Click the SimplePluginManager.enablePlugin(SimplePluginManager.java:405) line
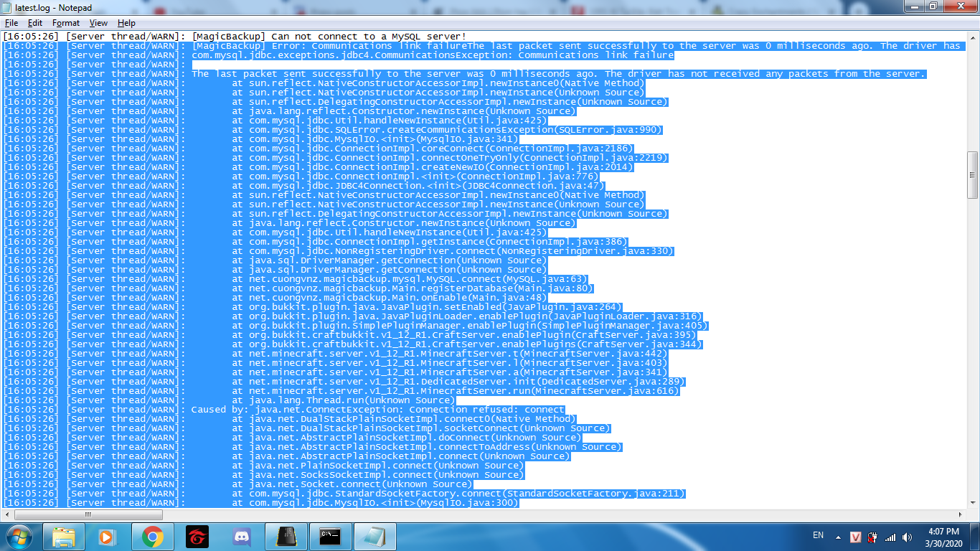The width and height of the screenshot is (980, 551). [x=357, y=326]
